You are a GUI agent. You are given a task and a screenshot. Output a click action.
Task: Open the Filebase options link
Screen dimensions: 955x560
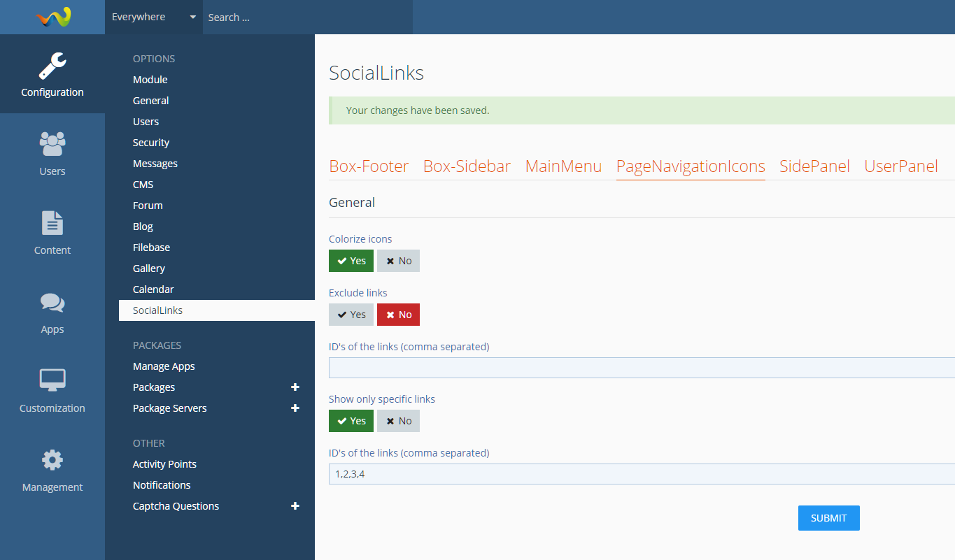click(x=152, y=247)
